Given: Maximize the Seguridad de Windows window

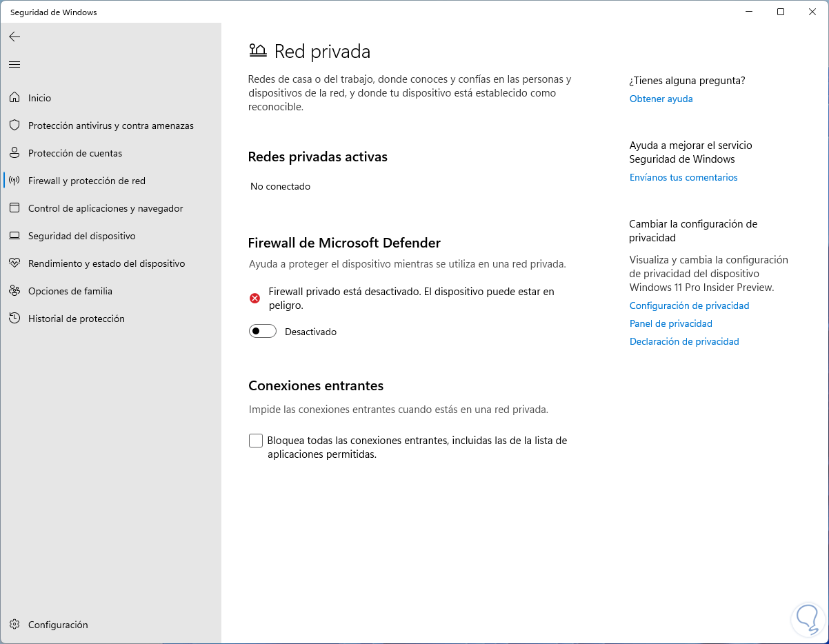Looking at the screenshot, I should point(781,12).
